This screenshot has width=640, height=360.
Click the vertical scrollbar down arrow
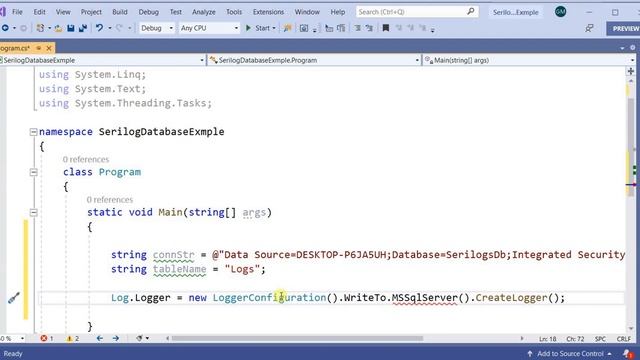(x=631, y=329)
